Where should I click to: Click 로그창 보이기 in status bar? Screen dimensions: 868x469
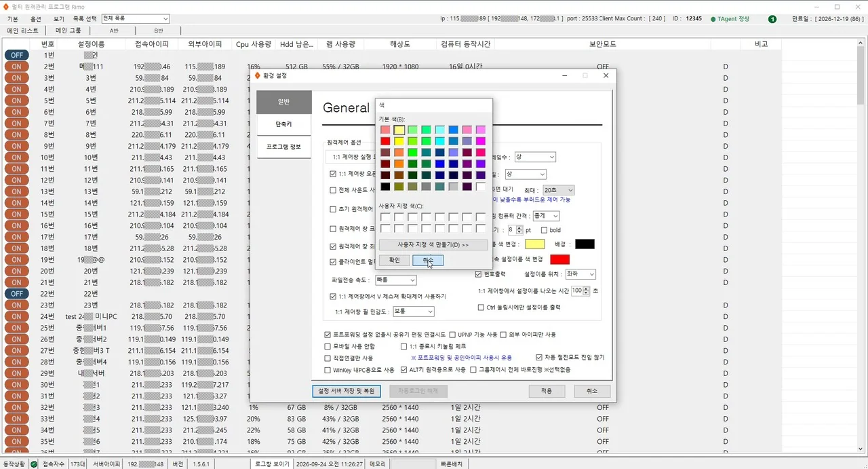pos(271,464)
